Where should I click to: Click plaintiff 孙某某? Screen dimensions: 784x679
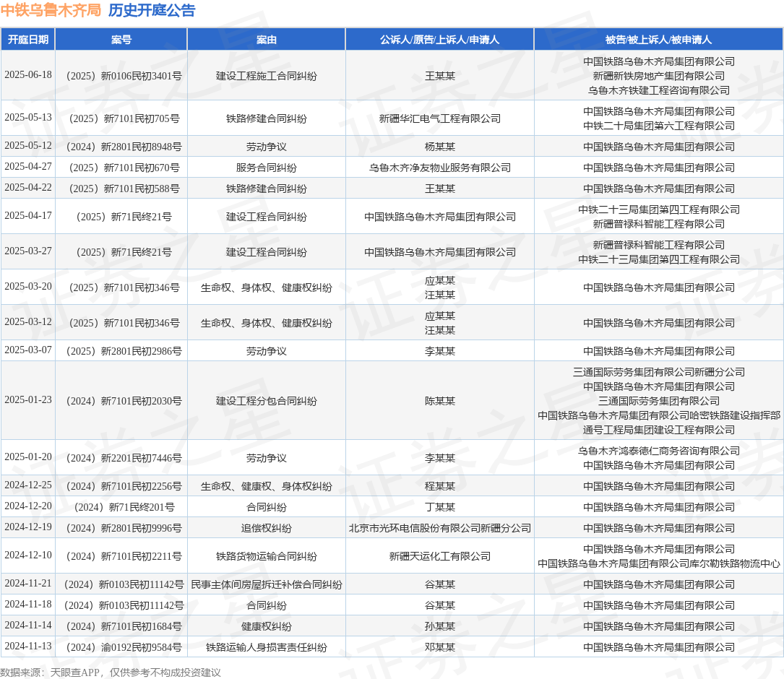coord(439,627)
